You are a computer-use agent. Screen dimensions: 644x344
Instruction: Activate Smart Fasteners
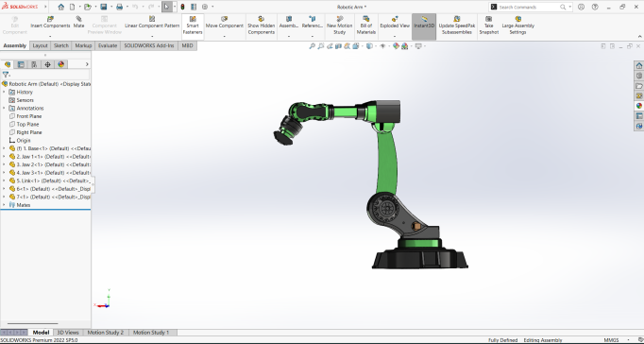(x=193, y=26)
